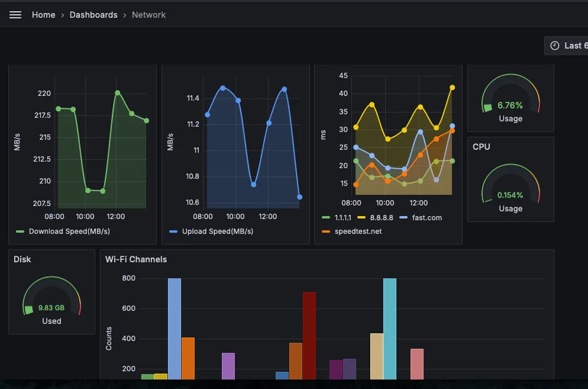Screen dimensions: 588x389
Task: Toggle the Download Speed(MB/s) legend entry
Action: tap(69, 232)
